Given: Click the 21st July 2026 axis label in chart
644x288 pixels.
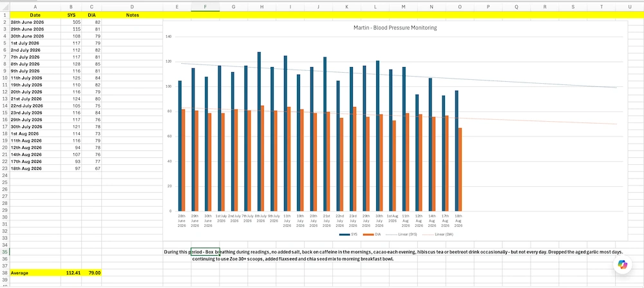Looking at the screenshot, I should [327, 220].
